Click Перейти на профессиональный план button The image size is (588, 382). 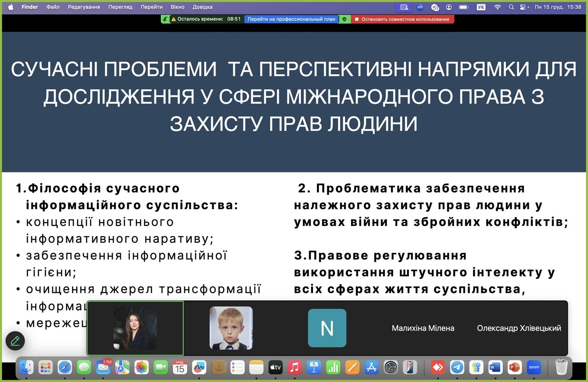(292, 19)
